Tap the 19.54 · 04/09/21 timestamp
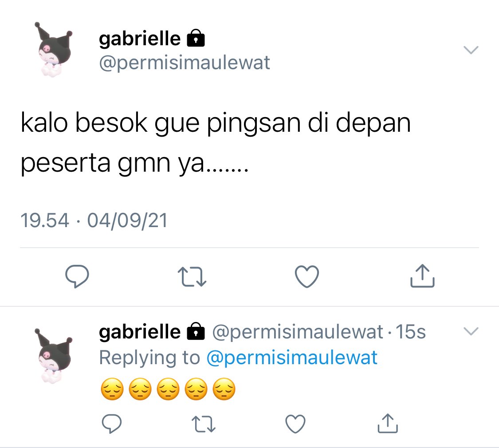 point(94,220)
